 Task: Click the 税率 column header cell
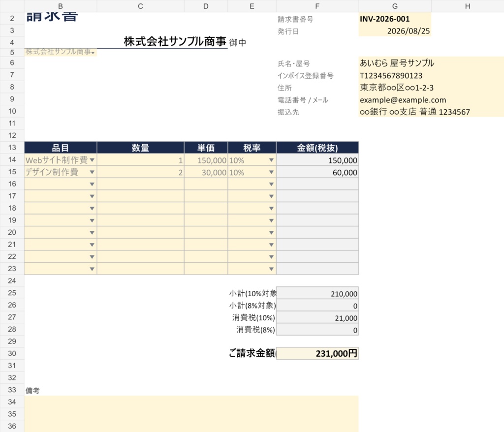[252, 148]
